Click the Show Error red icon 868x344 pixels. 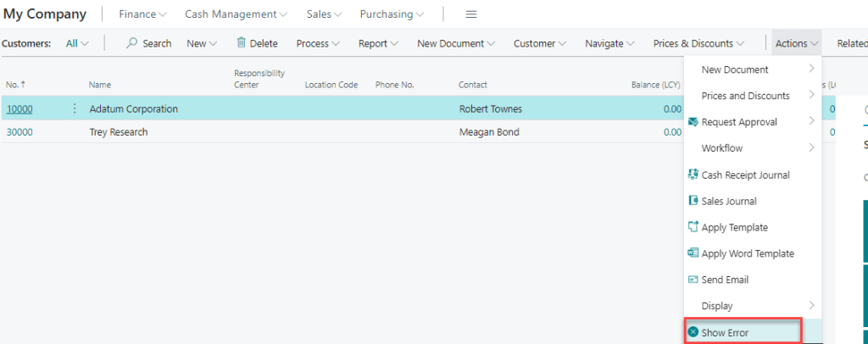click(x=693, y=333)
